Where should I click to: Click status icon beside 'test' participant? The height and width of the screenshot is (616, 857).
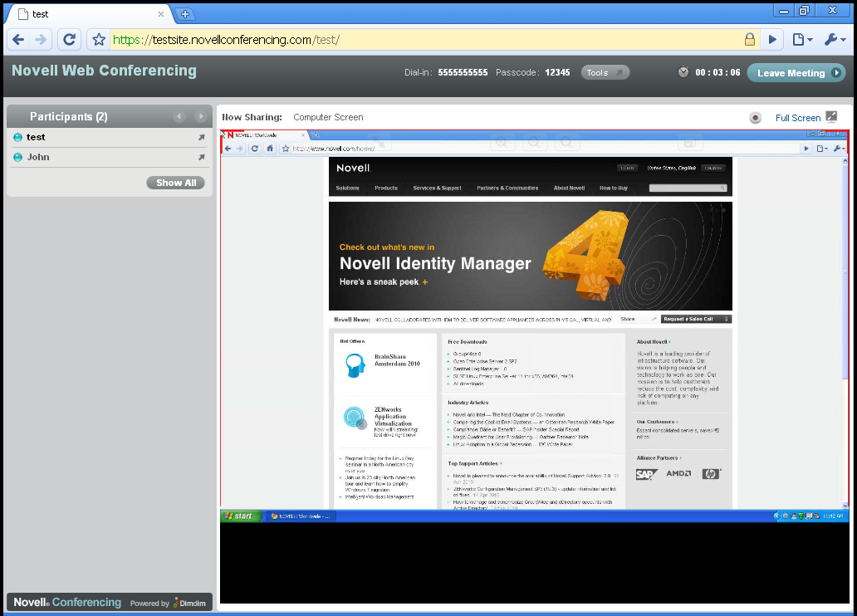(18, 137)
